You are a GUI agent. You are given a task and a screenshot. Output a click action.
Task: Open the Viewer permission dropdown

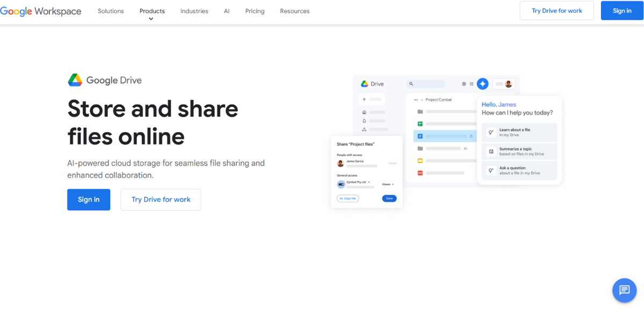(387, 184)
